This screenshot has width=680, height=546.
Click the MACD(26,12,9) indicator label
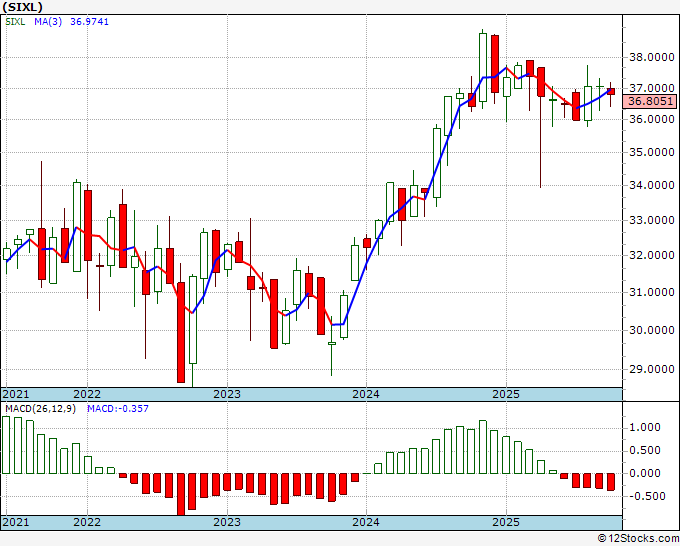[x=41, y=409]
